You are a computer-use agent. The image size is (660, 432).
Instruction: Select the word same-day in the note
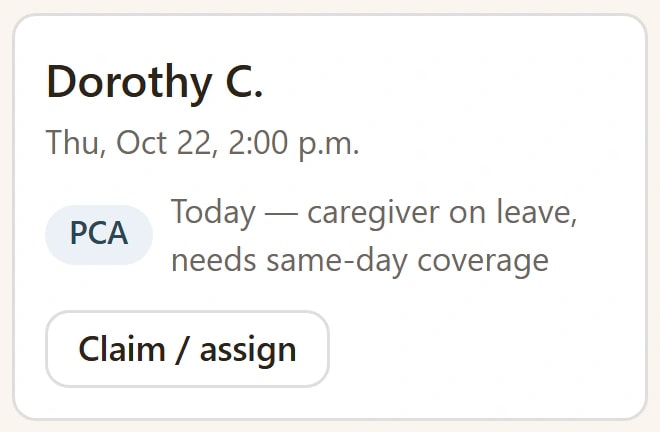click(337, 261)
